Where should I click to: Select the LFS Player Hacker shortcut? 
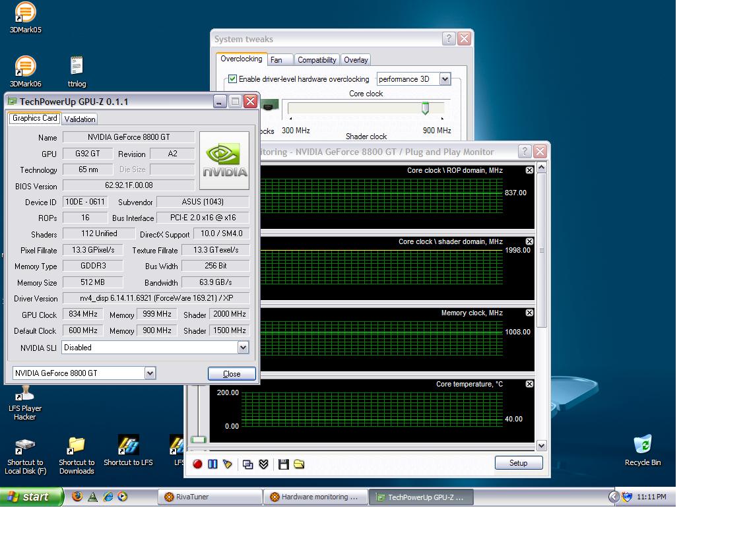tap(25, 403)
